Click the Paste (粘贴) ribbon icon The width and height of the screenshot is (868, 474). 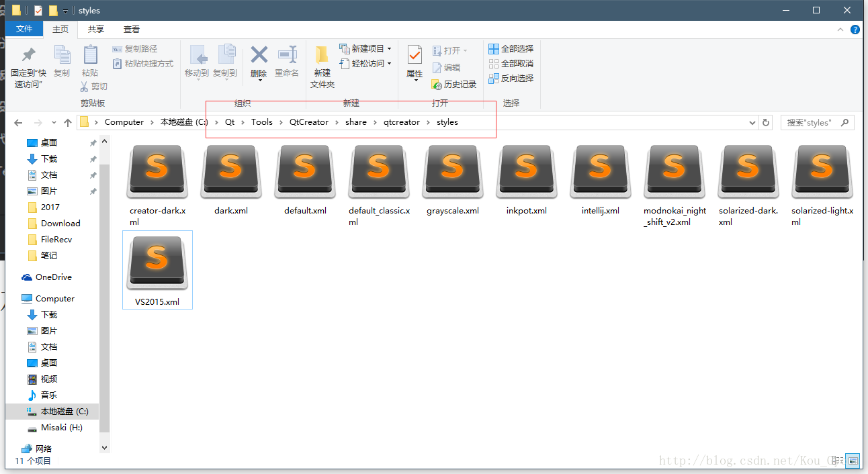coord(90,55)
